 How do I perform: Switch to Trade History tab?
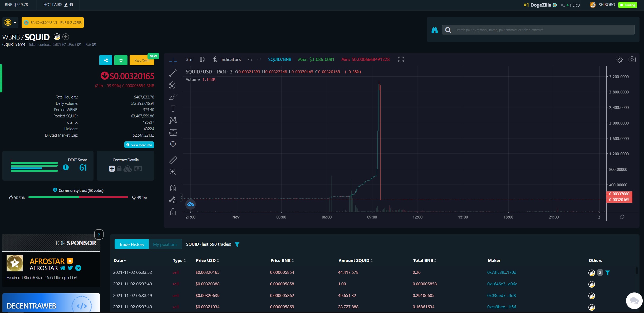[x=132, y=244]
